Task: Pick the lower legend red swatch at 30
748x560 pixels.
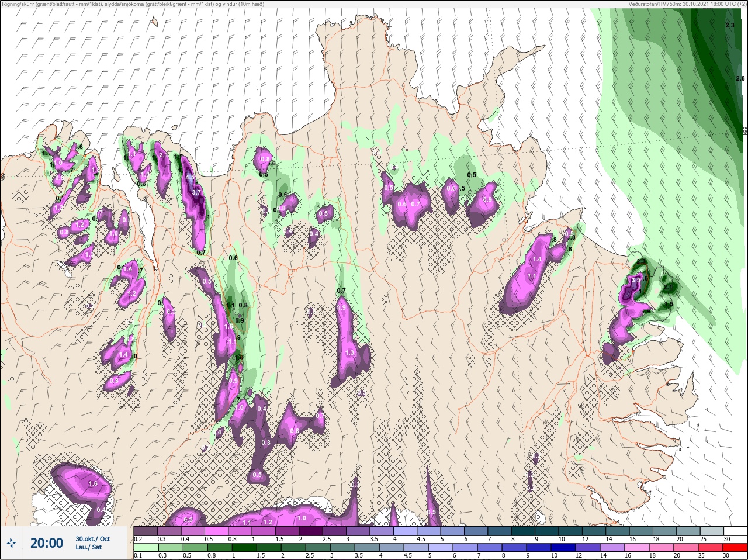Action: pos(735,548)
